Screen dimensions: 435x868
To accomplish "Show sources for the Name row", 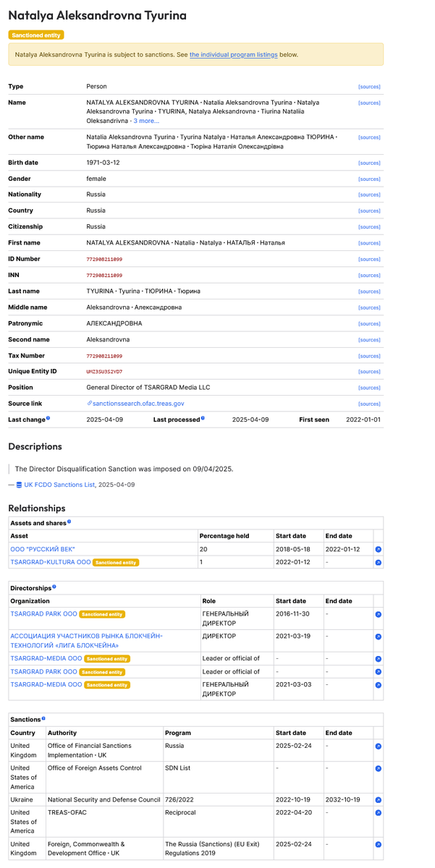I will 369,103.
